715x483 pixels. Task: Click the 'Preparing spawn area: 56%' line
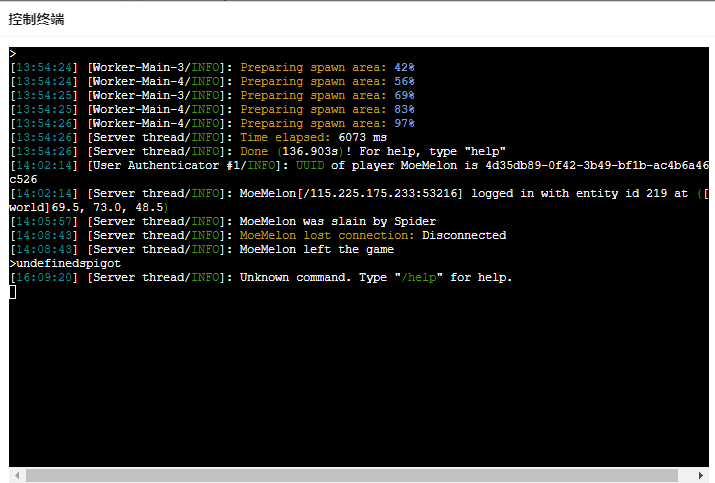click(212, 82)
